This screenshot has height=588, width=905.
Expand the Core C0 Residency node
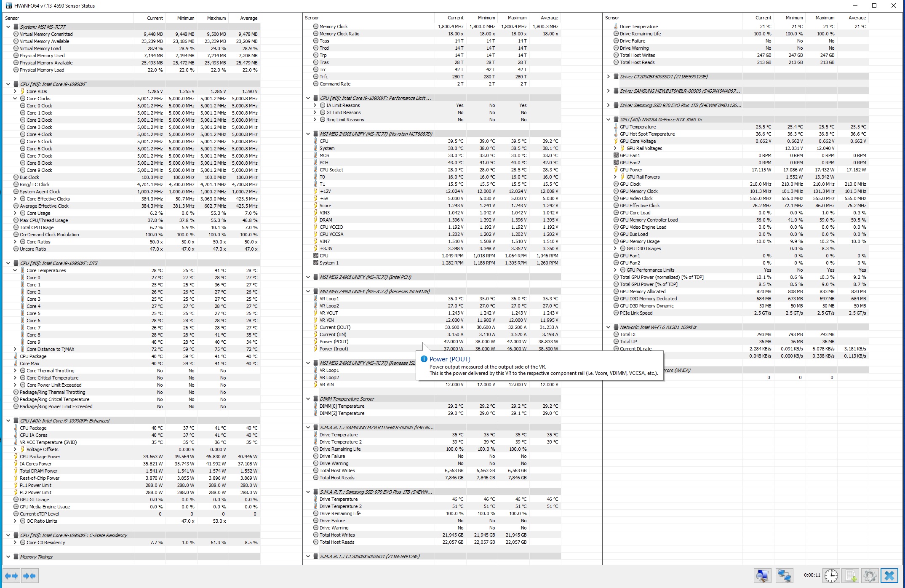tap(15, 543)
